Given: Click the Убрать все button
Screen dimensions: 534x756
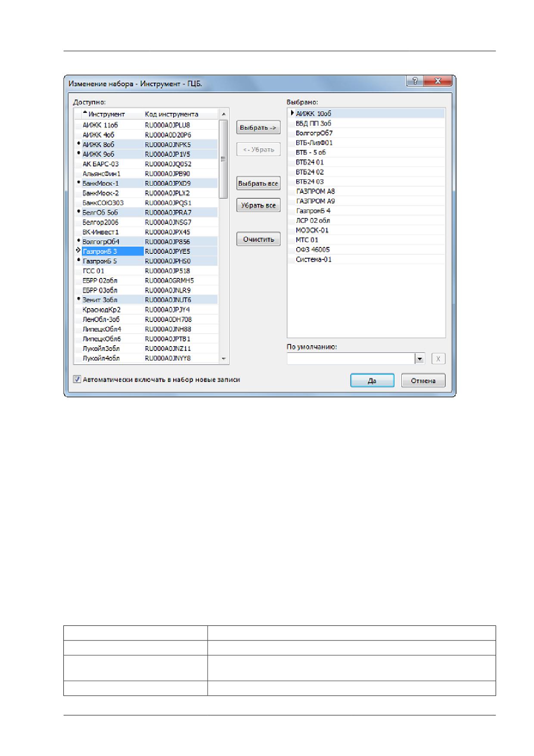Looking at the screenshot, I should pyautogui.click(x=258, y=205).
